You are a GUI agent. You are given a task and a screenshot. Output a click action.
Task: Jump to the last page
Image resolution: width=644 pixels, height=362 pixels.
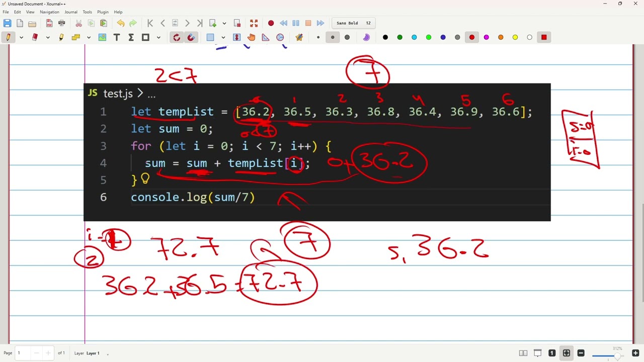(200, 23)
